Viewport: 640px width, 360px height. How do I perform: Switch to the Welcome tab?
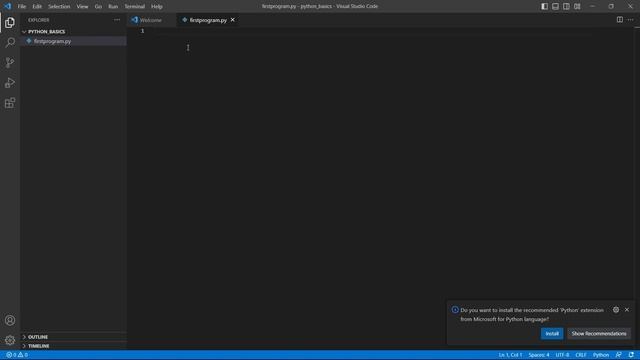click(x=152, y=20)
